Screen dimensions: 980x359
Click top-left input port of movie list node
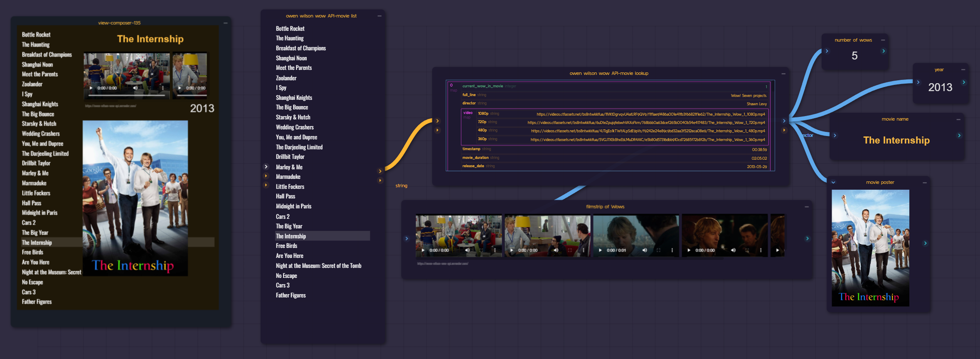coord(266,166)
